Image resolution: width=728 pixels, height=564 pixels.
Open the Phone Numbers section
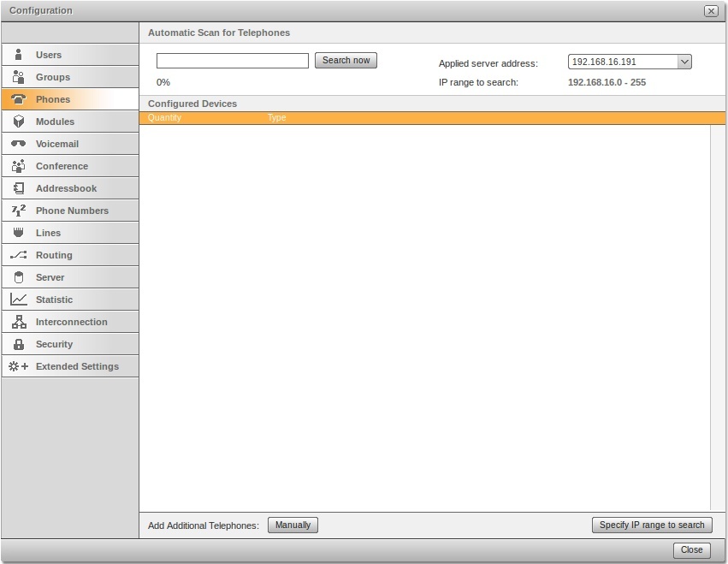[x=70, y=211]
